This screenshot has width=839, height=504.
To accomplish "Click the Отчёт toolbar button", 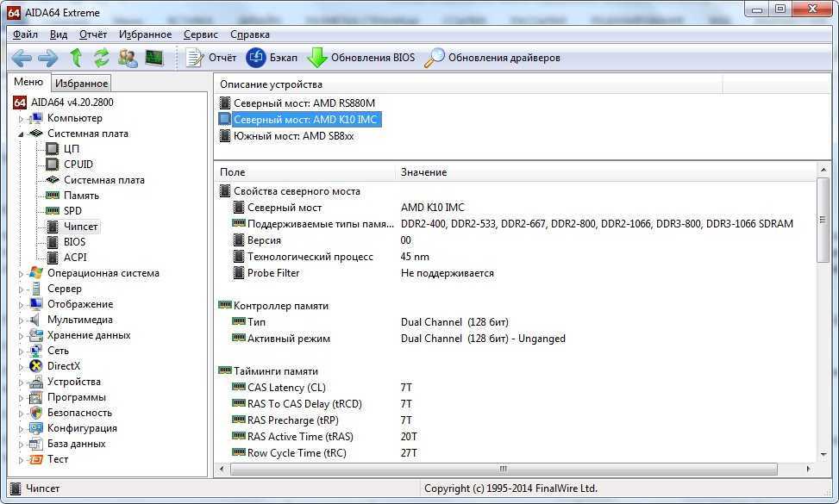I will [x=210, y=58].
